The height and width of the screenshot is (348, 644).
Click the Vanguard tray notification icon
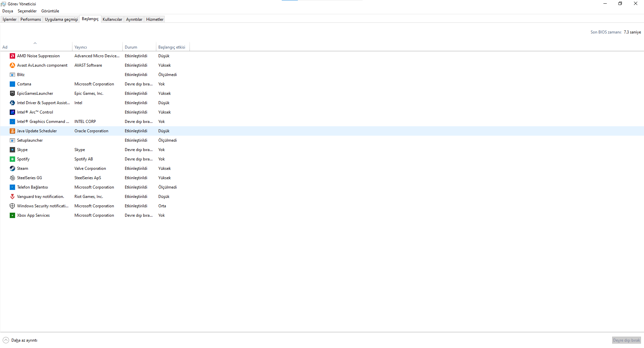coord(12,197)
